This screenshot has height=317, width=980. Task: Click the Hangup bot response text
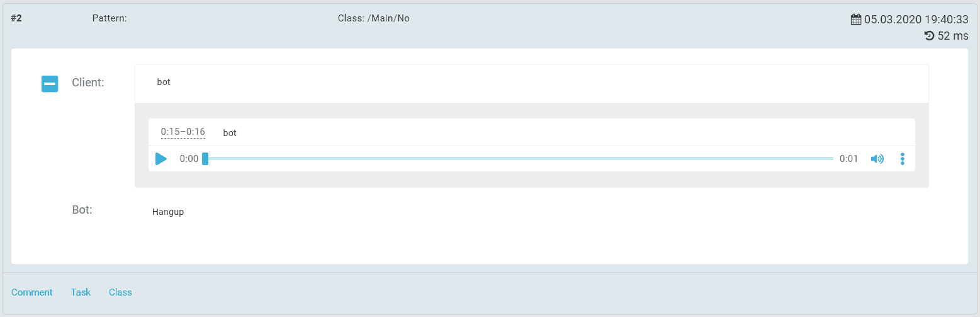(x=168, y=212)
